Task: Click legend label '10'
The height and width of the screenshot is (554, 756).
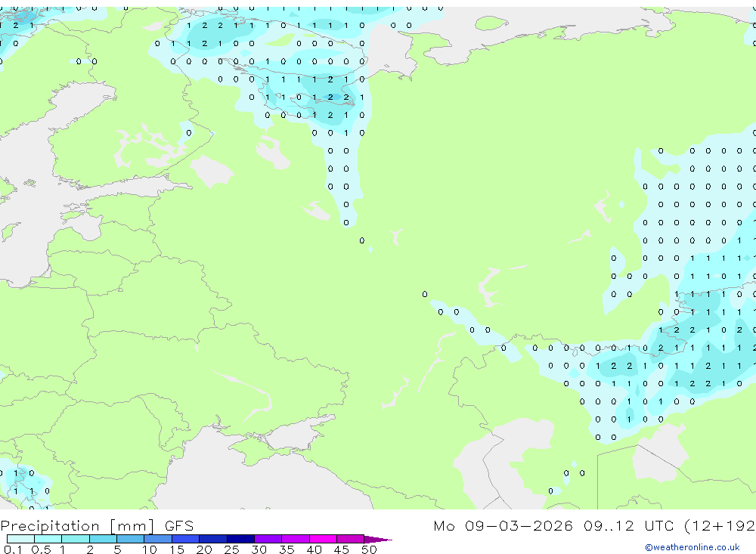Action: point(150,549)
